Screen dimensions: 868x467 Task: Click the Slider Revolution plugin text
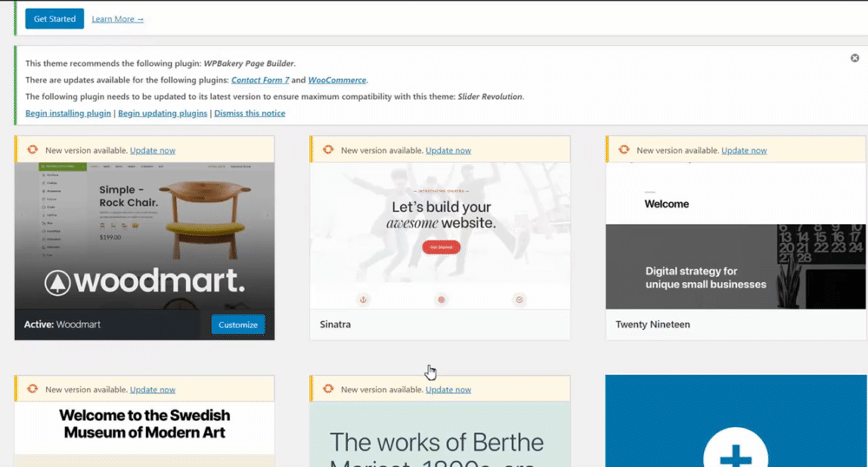[x=490, y=96]
